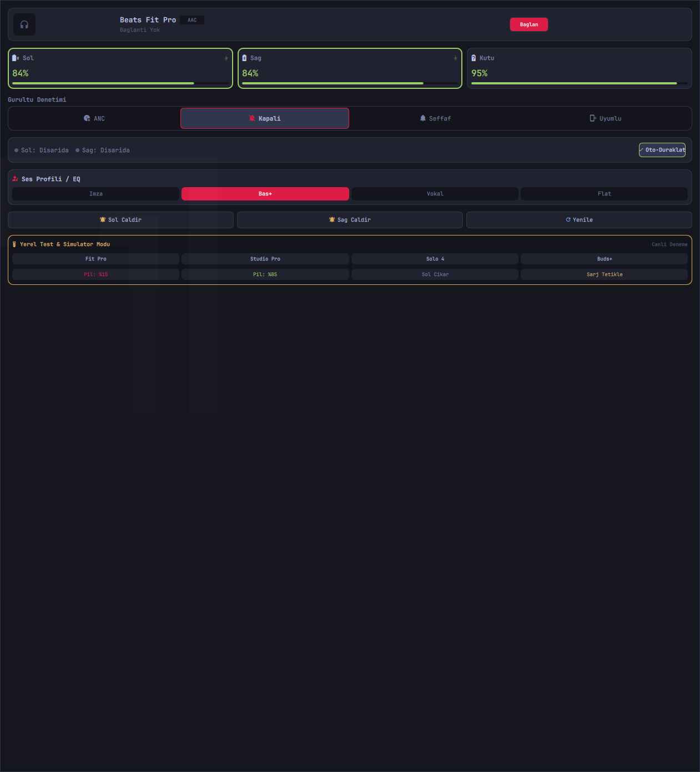Click the Yerel Test & Simulator Modu heading
700x772 pixels.
pos(65,244)
